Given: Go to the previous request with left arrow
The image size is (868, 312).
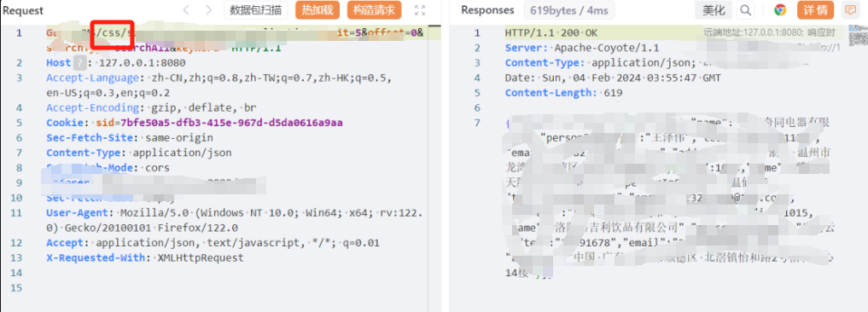Looking at the screenshot, I should coord(187,10).
